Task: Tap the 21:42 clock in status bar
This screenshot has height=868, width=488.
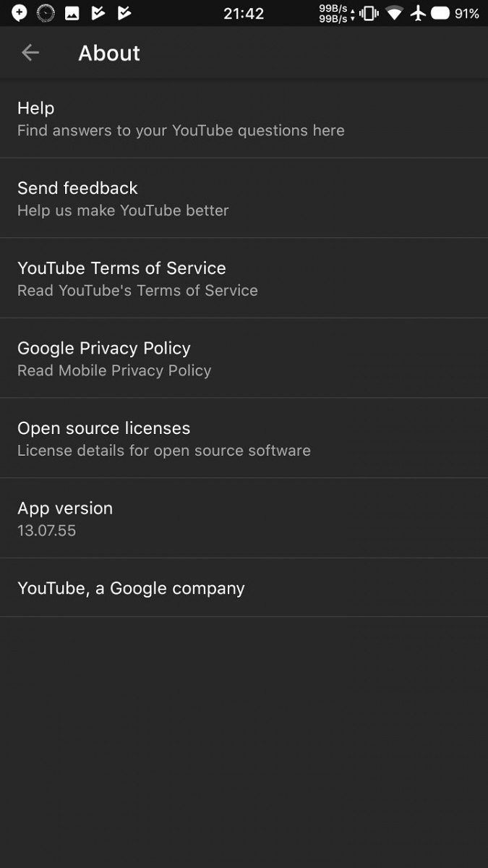Action: click(x=244, y=13)
